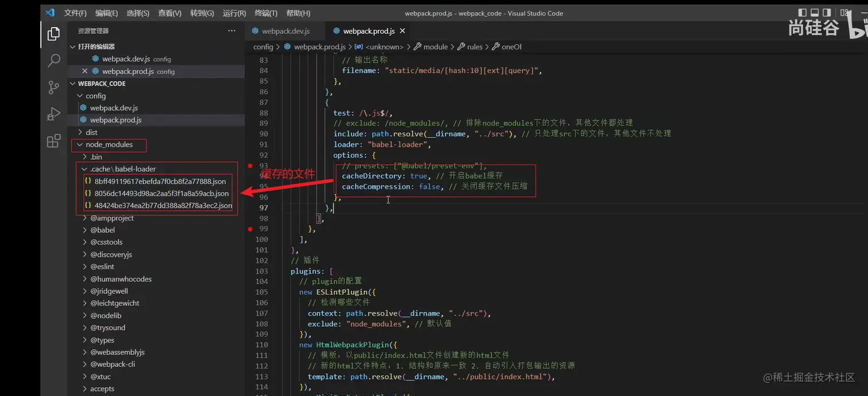Viewport: 868px width, 396px height.
Task: Toggle primary side bar layout icon
Action: [802, 13]
